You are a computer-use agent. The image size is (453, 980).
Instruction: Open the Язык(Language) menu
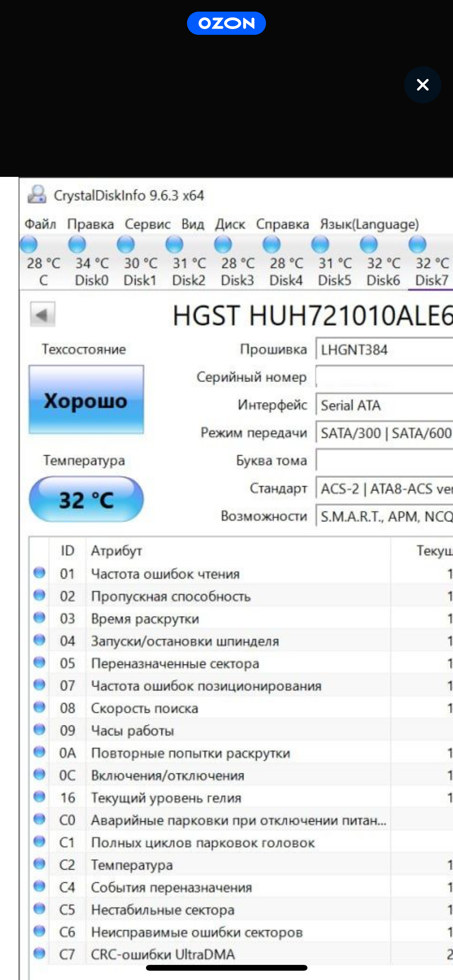[369, 224]
